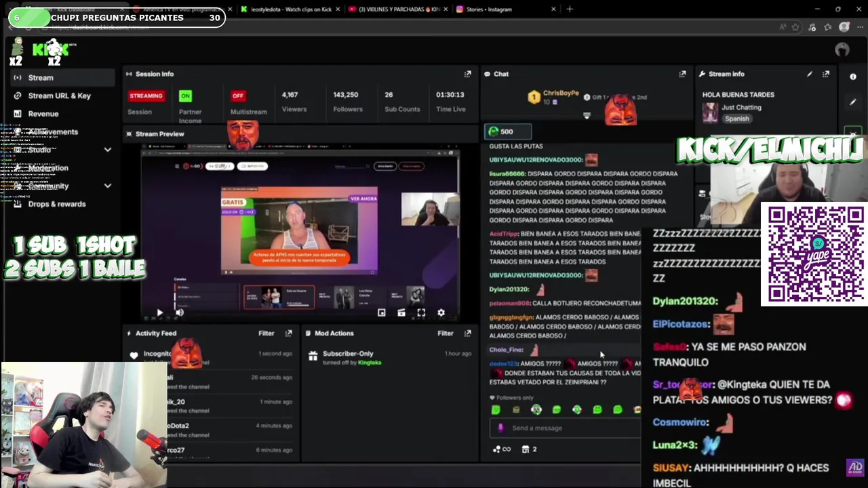Click the browser favorites star icon
The width and height of the screenshot is (868, 488).
[x=795, y=27]
